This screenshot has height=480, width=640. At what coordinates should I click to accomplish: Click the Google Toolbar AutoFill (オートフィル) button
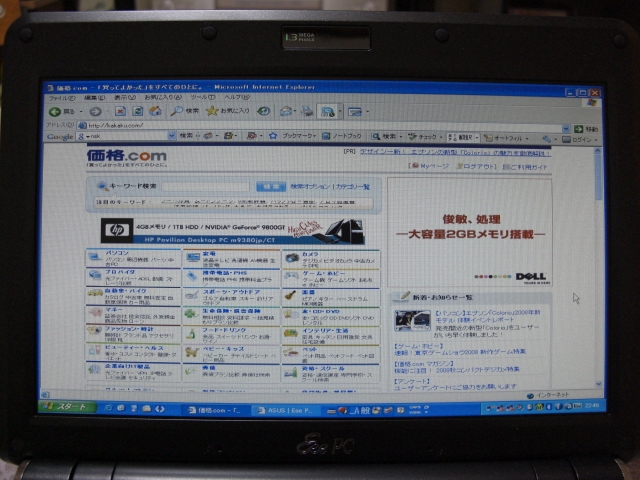[x=504, y=138]
